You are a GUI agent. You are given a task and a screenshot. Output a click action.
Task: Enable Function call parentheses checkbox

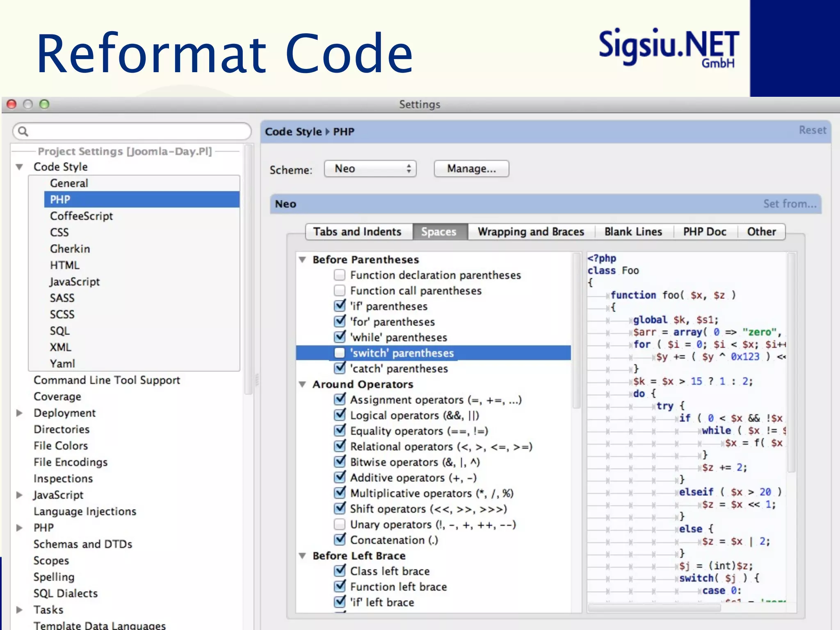click(x=340, y=290)
